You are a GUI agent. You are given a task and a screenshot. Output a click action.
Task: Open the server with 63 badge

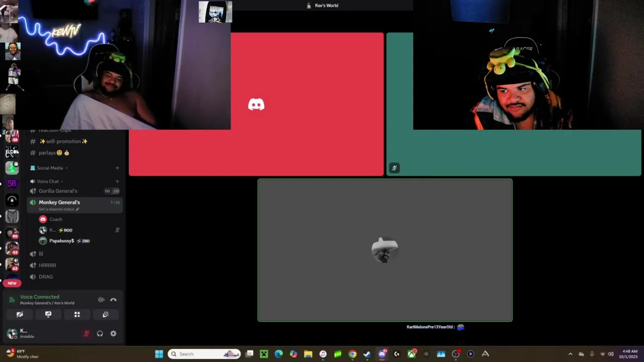click(x=12, y=264)
